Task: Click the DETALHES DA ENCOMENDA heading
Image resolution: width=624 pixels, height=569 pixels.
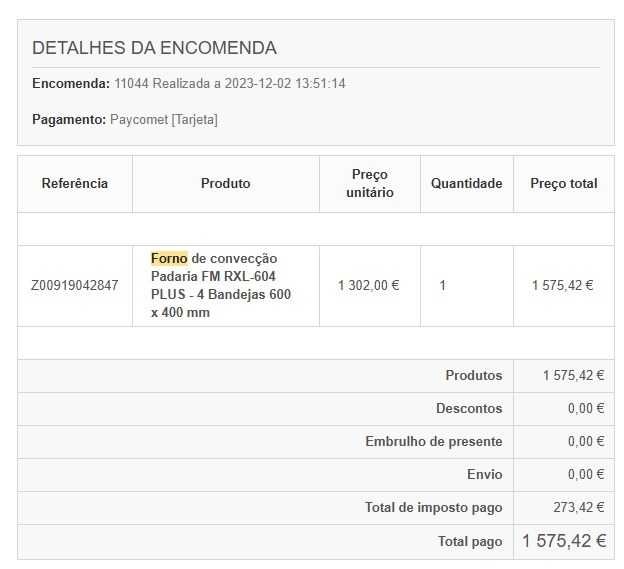Action: click(154, 48)
